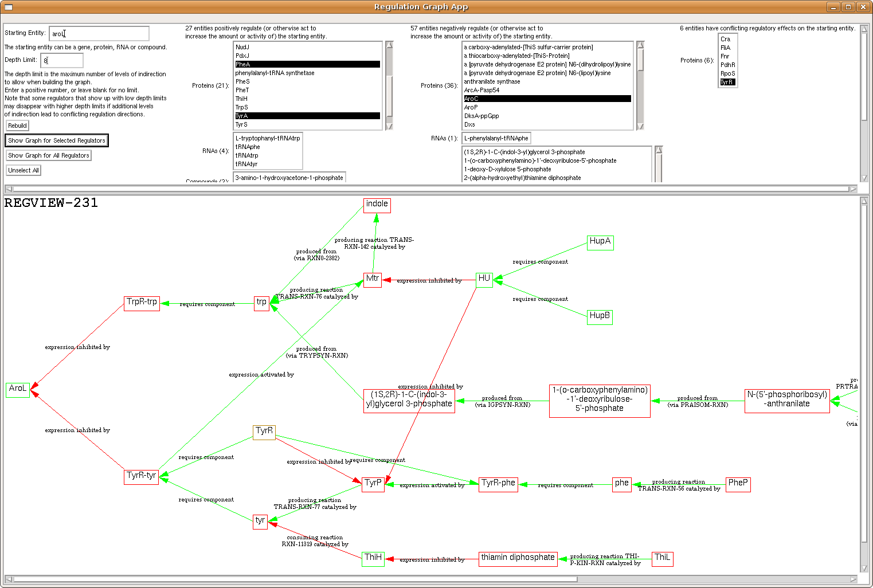
Task: Click the ThiL node in the graph
Action: point(663,559)
